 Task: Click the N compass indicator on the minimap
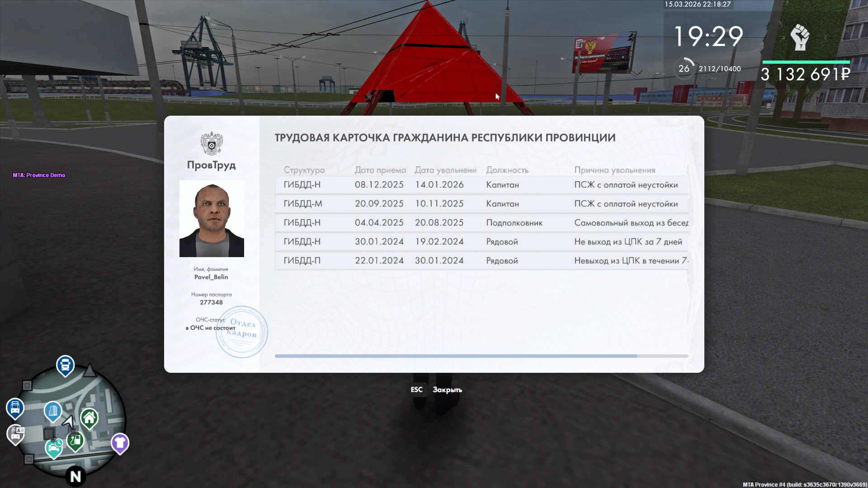click(x=75, y=476)
